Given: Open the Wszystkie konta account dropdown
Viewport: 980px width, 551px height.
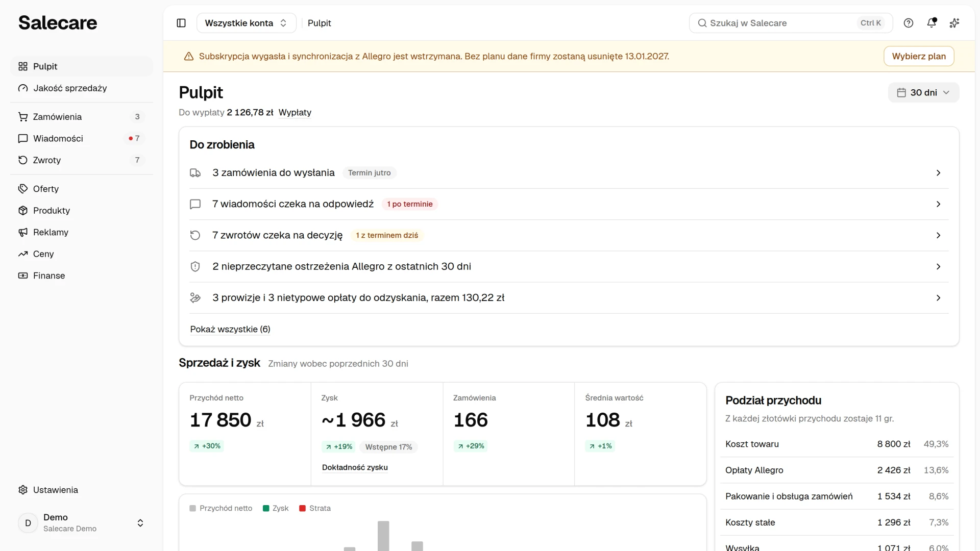Looking at the screenshot, I should point(246,23).
